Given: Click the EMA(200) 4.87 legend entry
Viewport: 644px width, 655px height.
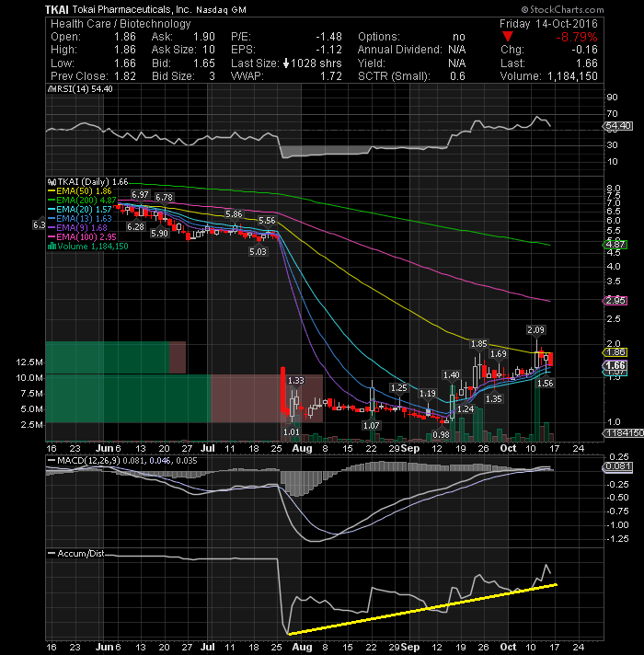Looking at the screenshot, I should point(86,201).
